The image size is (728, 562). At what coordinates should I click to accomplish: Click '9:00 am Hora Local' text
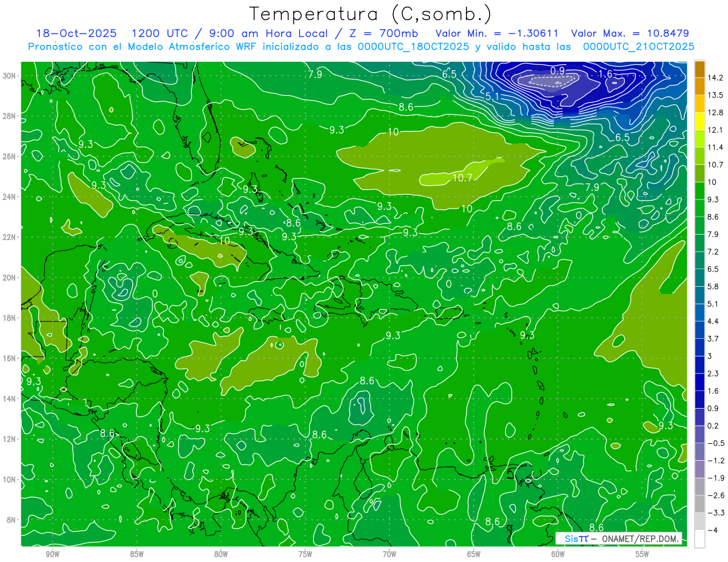coord(267,33)
